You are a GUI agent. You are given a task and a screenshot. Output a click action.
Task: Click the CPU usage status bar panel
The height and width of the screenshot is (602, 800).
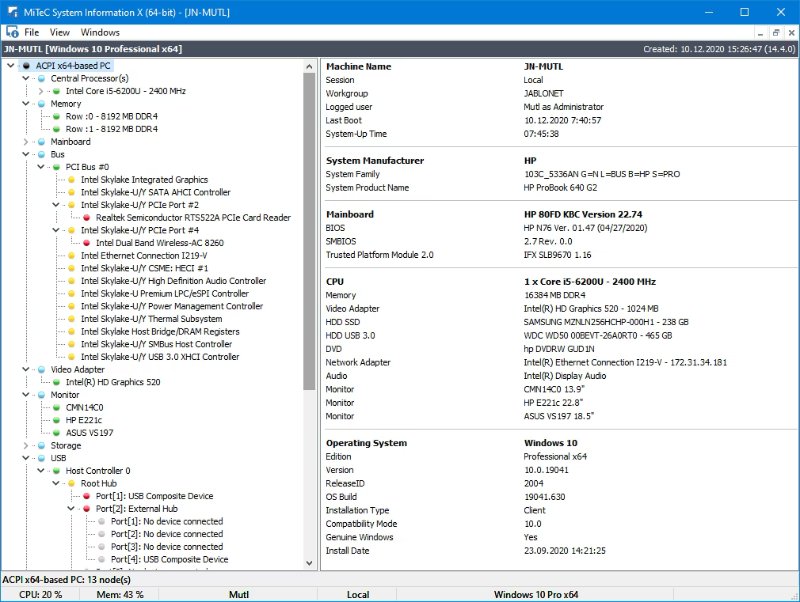(x=40, y=595)
